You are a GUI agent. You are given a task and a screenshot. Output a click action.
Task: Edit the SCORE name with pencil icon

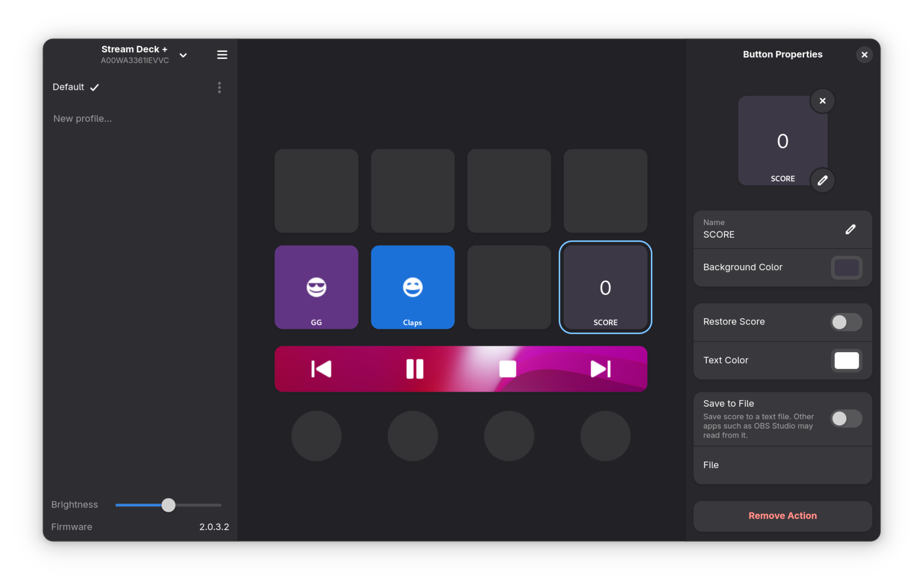850,229
